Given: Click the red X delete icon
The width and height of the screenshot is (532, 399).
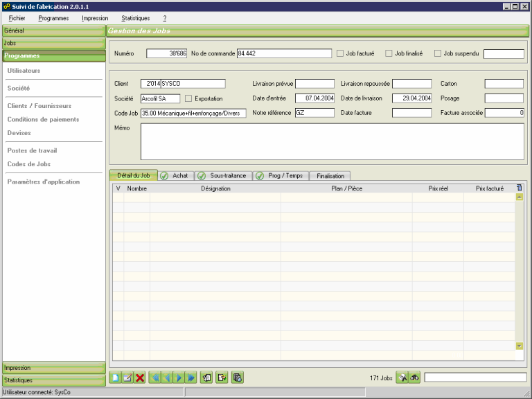Looking at the screenshot, I should [x=140, y=378].
